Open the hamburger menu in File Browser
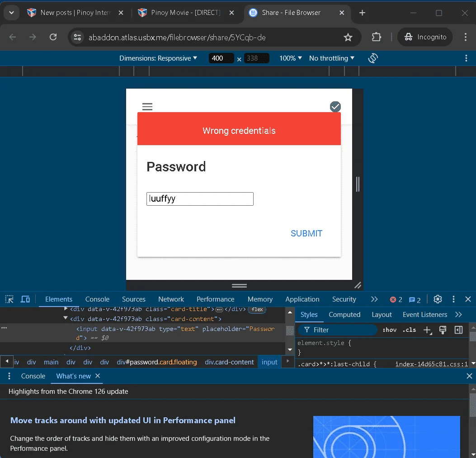476x458 pixels. click(x=147, y=107)
